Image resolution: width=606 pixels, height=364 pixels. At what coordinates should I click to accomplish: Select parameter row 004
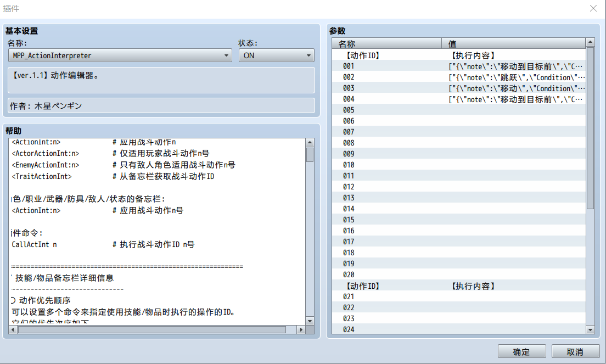click(459, 99)
